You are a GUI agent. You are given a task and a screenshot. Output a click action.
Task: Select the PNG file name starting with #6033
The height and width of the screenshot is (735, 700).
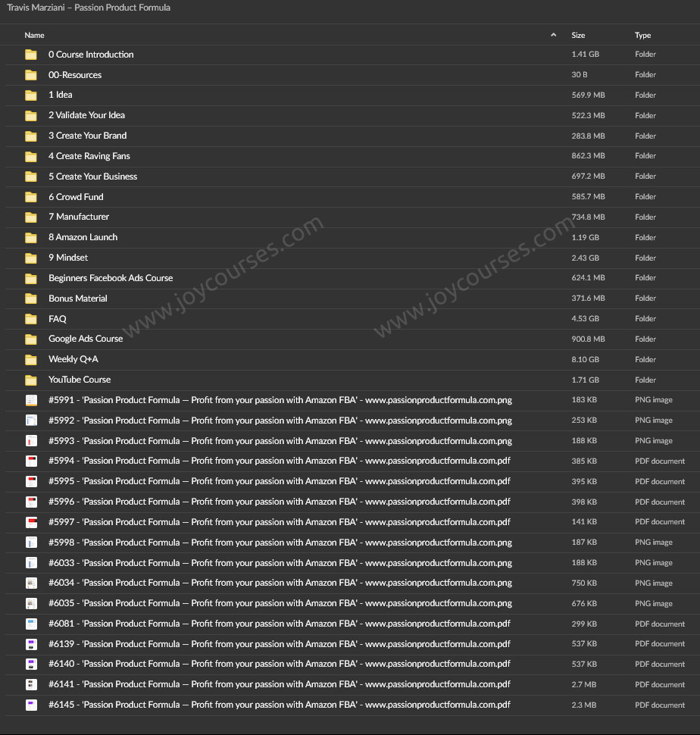click(x=280, y=562)
